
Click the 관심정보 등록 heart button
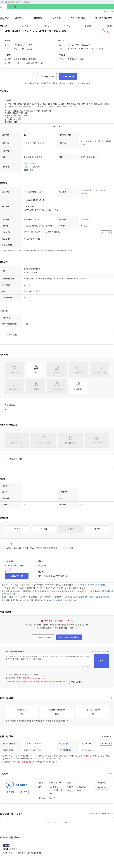47,76
